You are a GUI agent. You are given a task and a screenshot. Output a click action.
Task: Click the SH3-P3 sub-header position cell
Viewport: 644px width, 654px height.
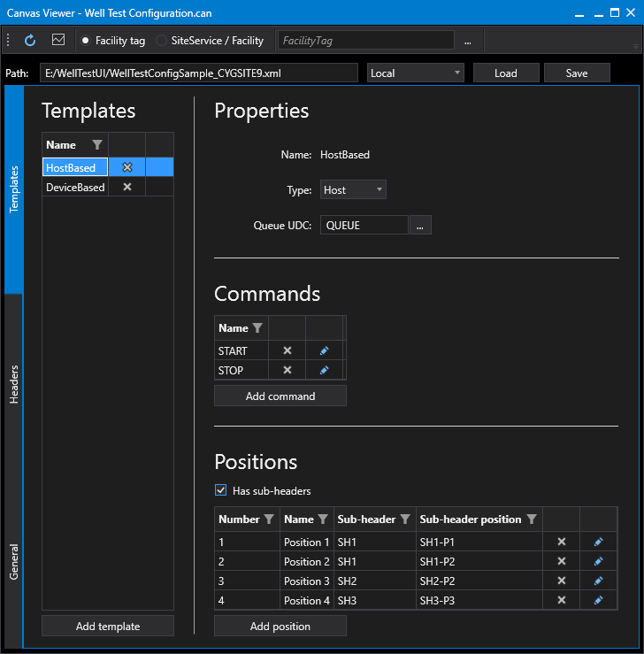(479, 600)
